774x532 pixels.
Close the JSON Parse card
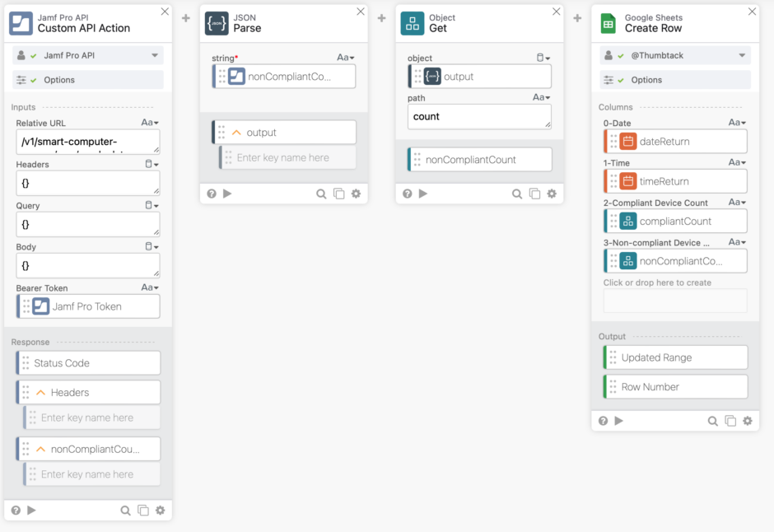361,12
